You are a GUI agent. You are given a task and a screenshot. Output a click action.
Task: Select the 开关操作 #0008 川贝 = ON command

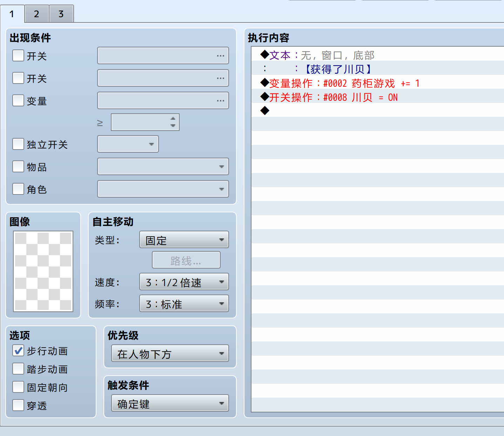tap(377, 96)
